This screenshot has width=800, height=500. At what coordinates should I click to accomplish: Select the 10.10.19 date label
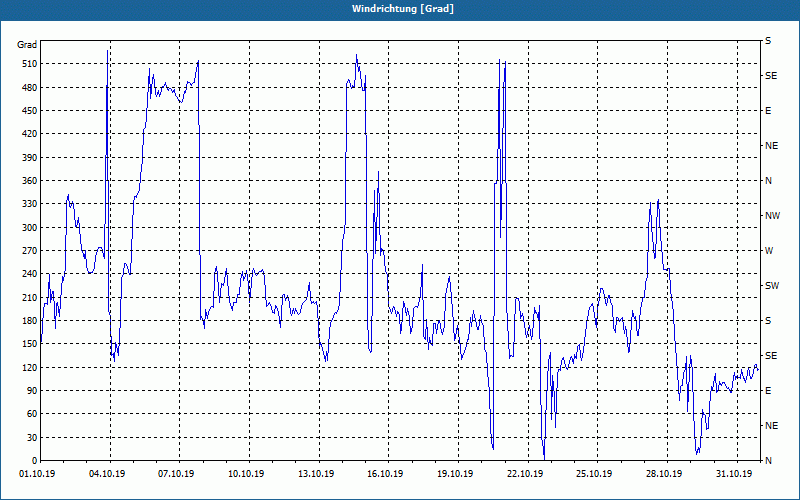(246, 474)
